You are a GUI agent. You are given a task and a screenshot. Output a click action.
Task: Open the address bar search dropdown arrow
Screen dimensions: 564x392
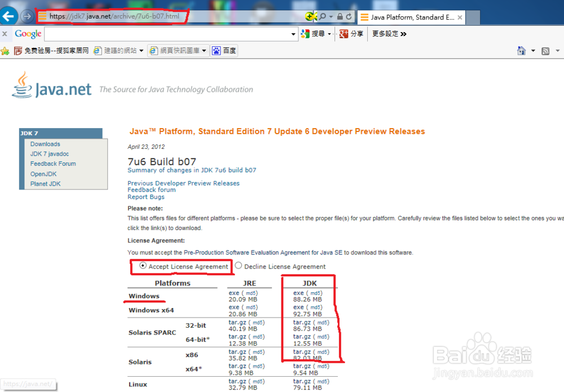pyautogui.click(x=331, y=16)
